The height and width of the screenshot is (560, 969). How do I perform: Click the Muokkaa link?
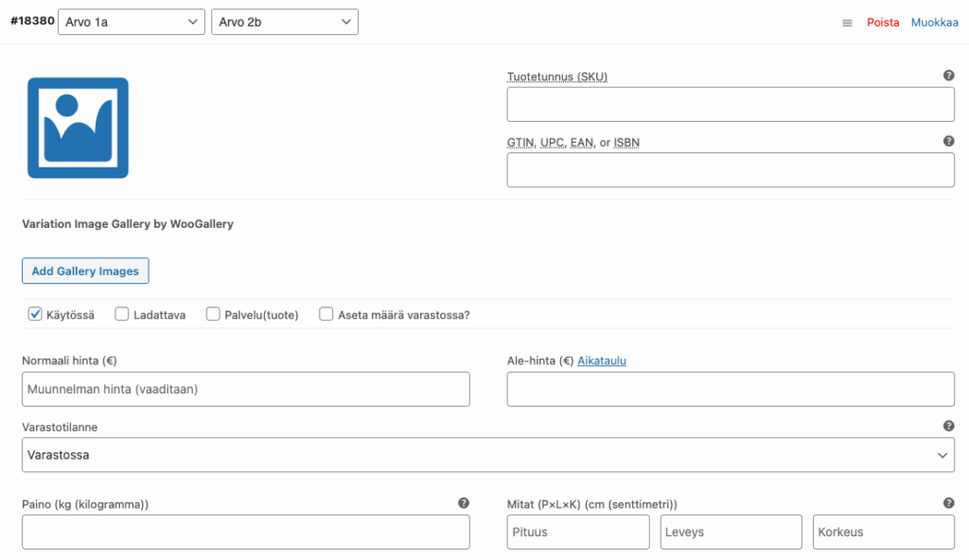(935, 23)
